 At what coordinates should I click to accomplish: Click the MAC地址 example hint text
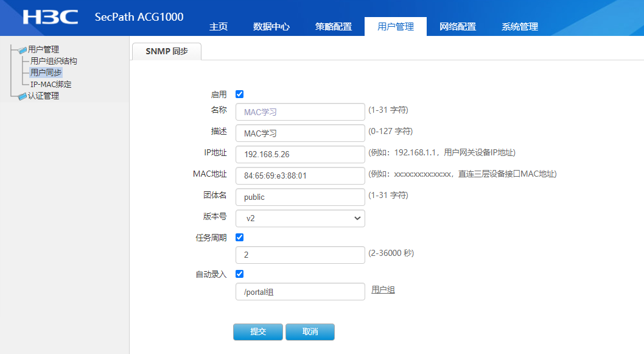[463, 174]
